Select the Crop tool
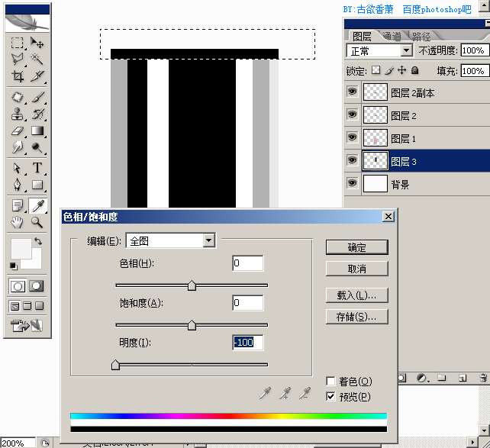The image size is (490, 448). point(18,76)
